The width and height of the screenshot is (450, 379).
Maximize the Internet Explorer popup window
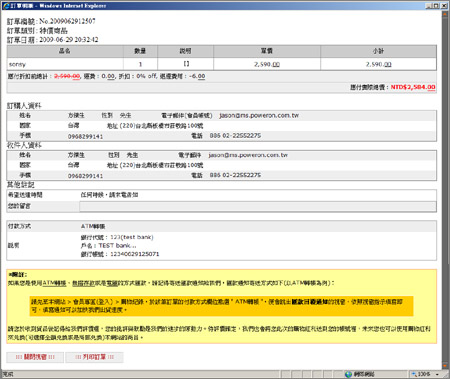tap(436, 6)
